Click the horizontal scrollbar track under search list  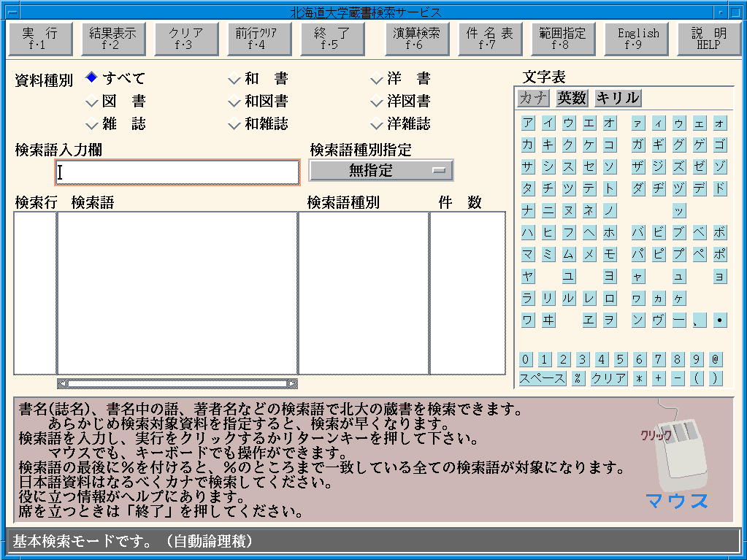click(x=177, y=383)
